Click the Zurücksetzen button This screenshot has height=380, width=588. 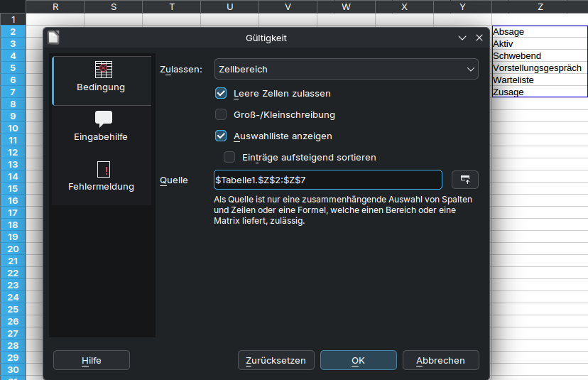tap(276, 360)
